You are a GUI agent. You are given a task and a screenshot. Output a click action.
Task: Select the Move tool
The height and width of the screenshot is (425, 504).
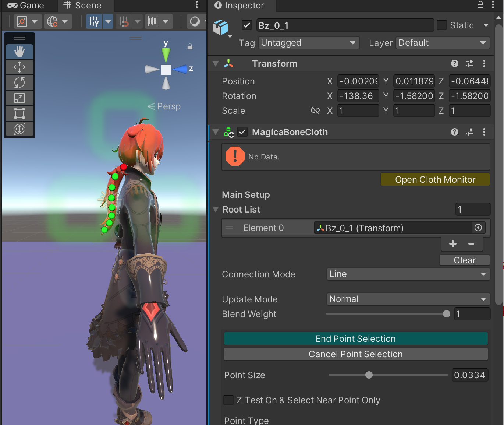pos(19,67)
